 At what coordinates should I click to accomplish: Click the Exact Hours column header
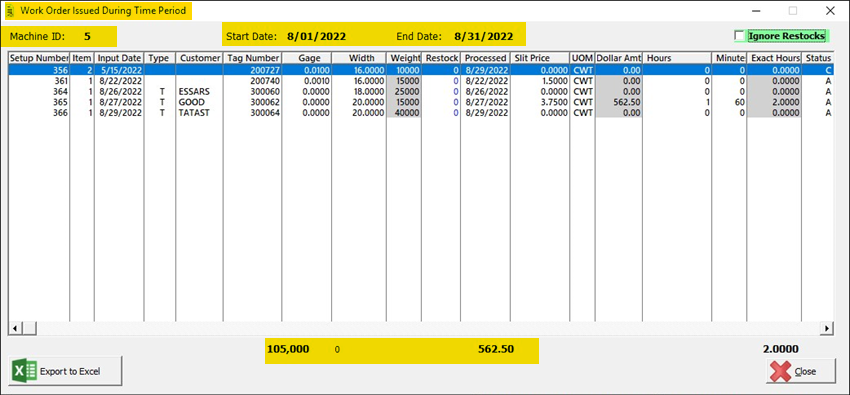click(x=774, y=58)
